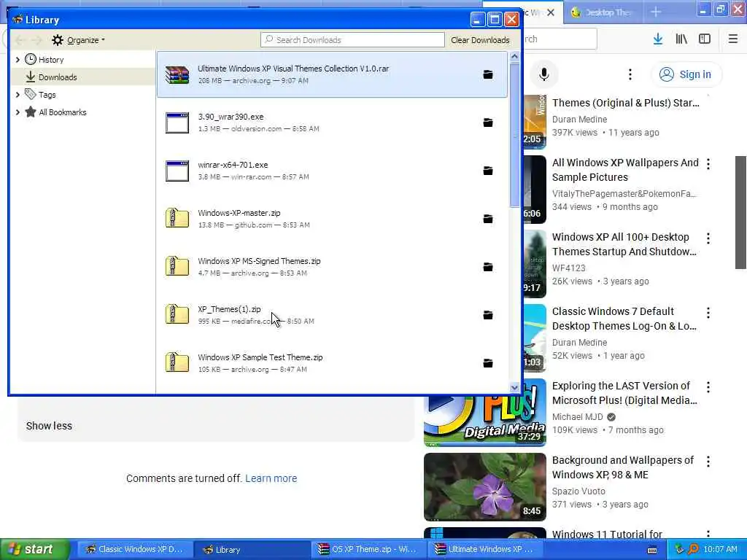Select History in the Library sidebar
The width and height of the screenshot is (747, 560).
click(51, 60)
